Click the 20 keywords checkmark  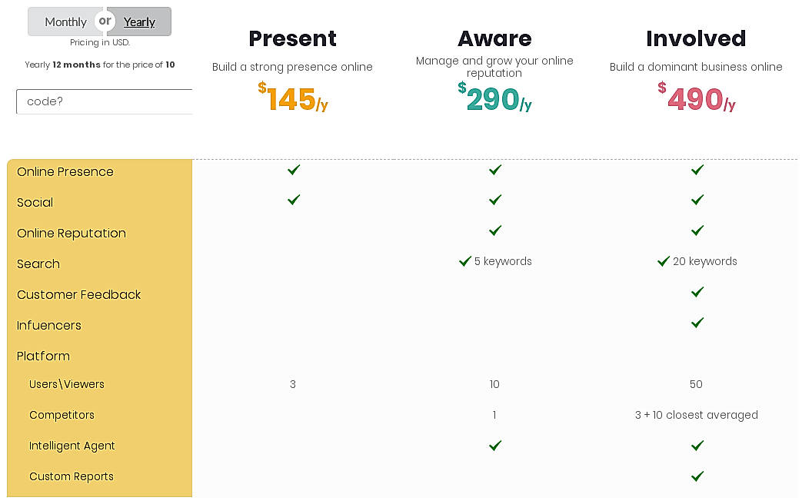(664, 261)
